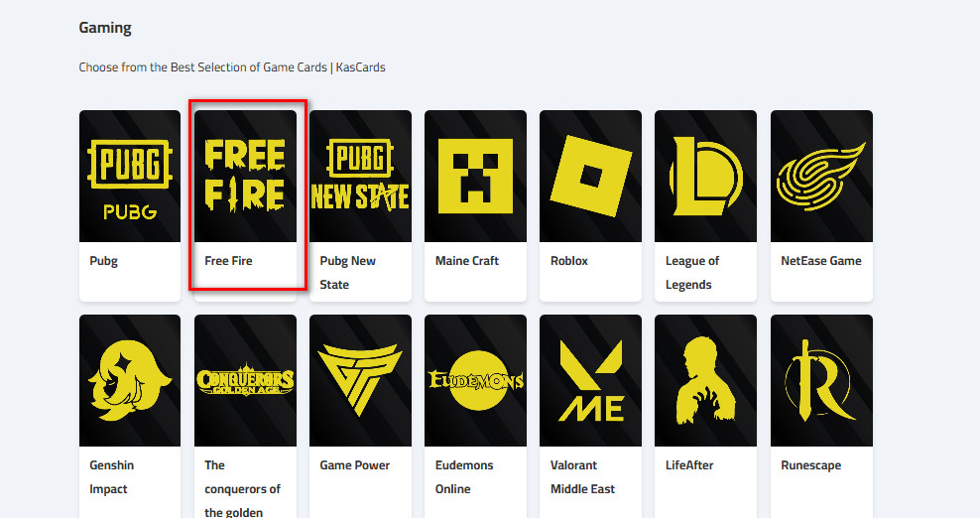Click the Valorant Middle East title
Screen dimensions: 980x518
[582, 477]
